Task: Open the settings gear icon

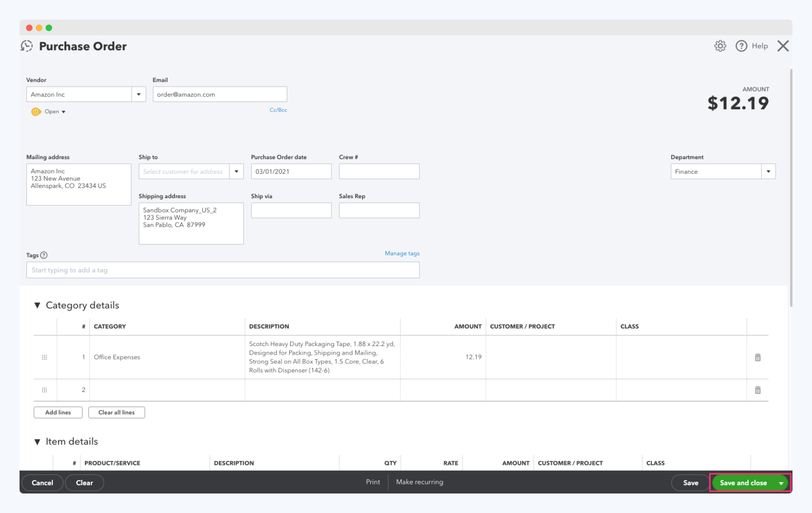Action: (x=720, y=46)
